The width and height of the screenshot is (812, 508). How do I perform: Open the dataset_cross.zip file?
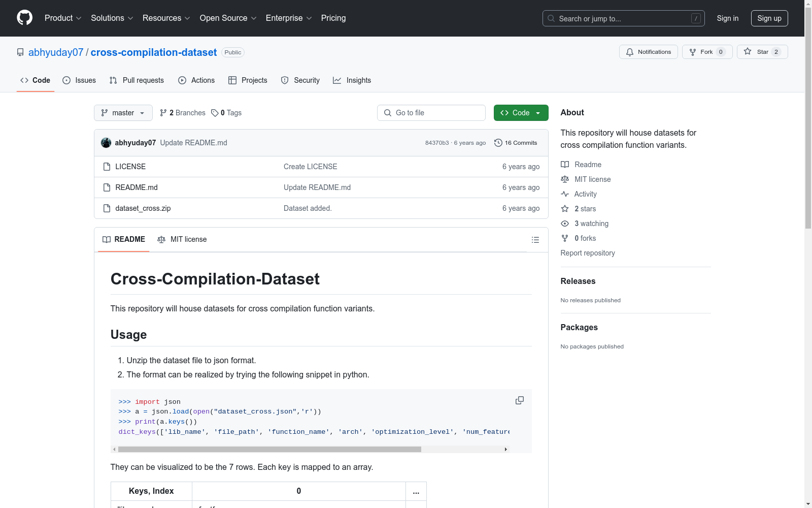coord(143,208)
